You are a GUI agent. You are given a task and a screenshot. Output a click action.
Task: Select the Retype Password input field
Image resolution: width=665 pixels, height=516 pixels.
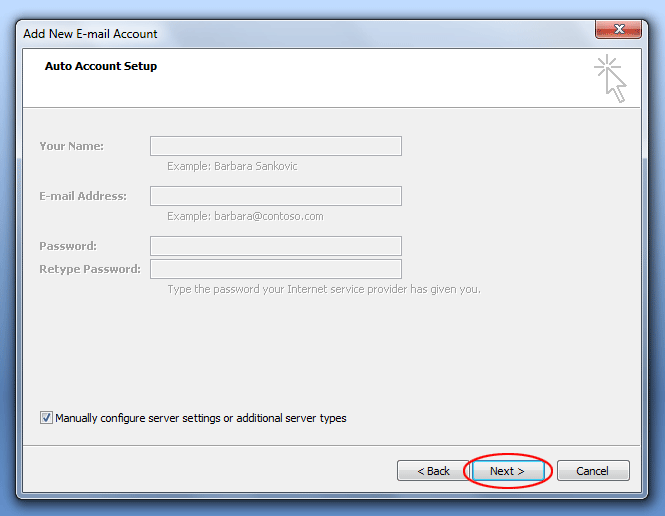pyautogui.click(x=276, y=269)
